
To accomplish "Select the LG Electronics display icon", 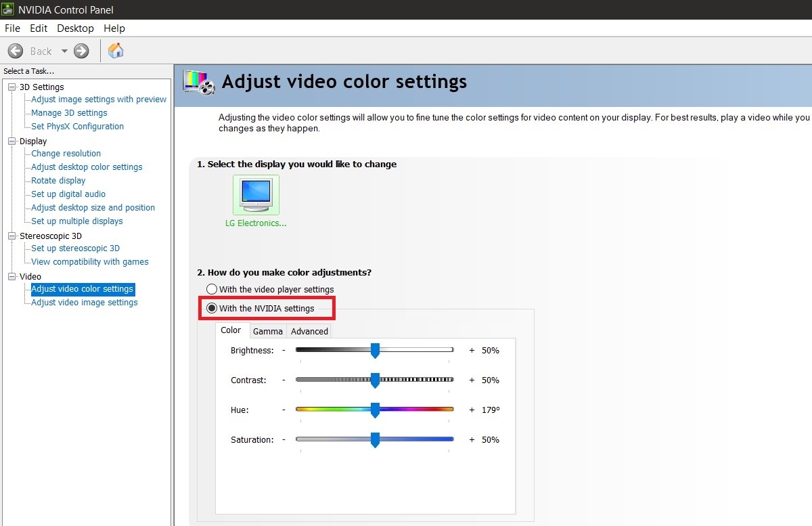I will [x=256, y=194].
